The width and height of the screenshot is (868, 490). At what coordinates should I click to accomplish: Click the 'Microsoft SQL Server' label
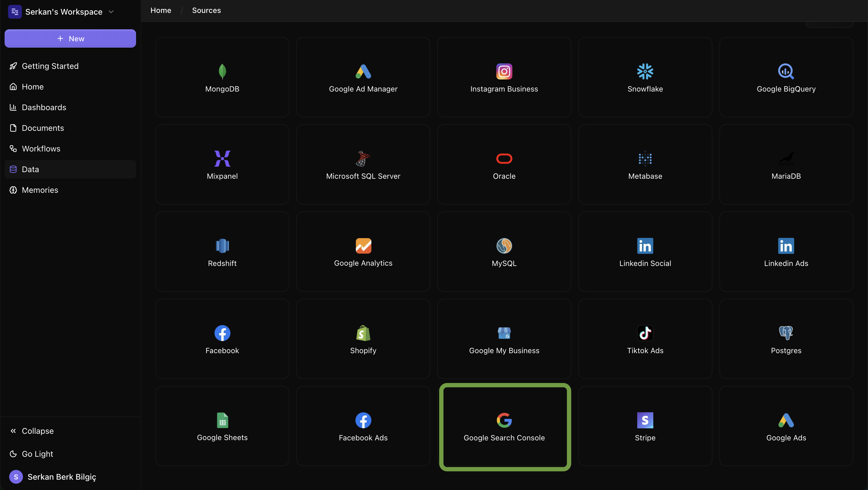[363, 176]
